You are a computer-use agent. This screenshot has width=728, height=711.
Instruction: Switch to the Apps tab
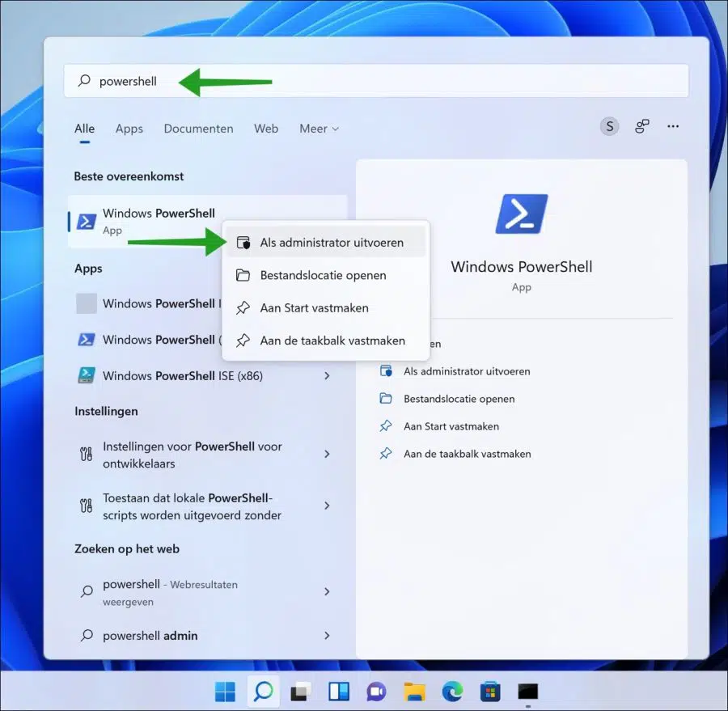129,129
